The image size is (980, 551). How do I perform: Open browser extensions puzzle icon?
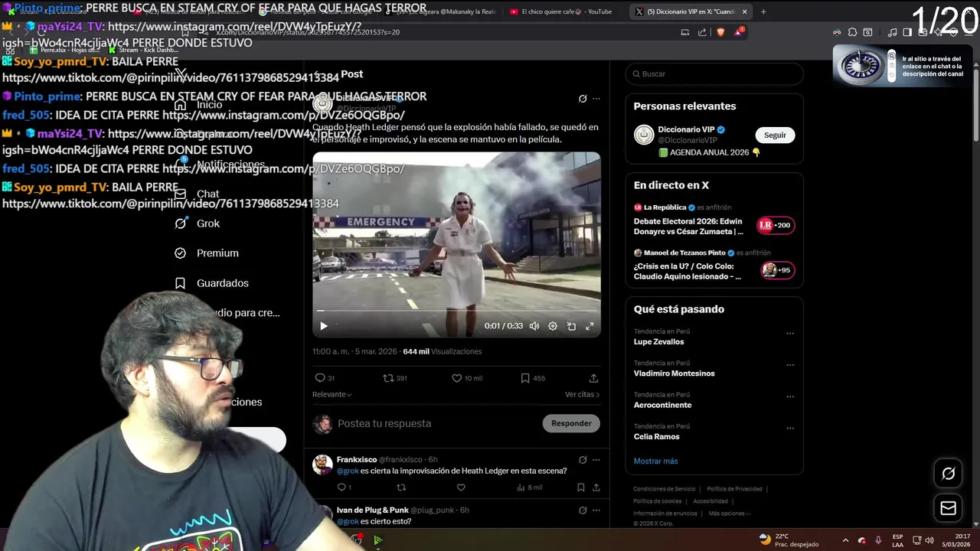click(852, 32)
